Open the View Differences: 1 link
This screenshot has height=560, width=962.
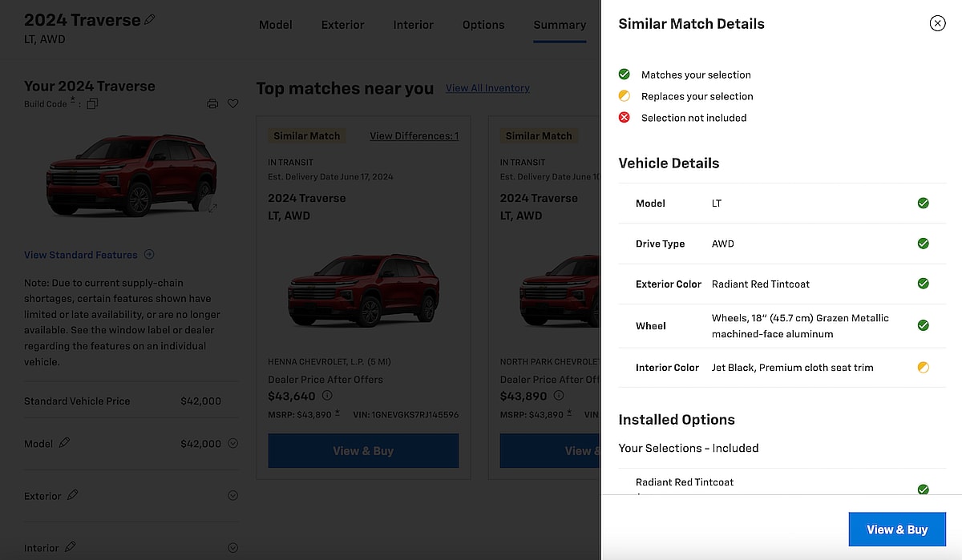(414, 135)
